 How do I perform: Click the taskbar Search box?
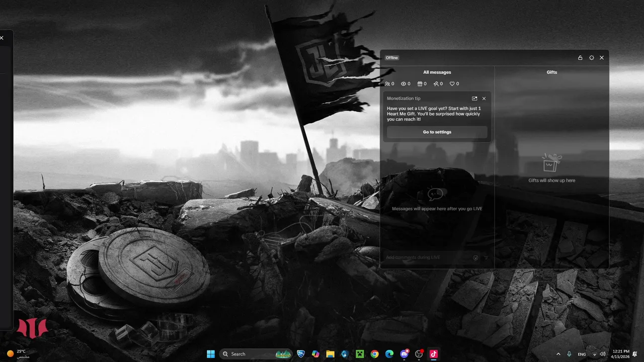256,354
